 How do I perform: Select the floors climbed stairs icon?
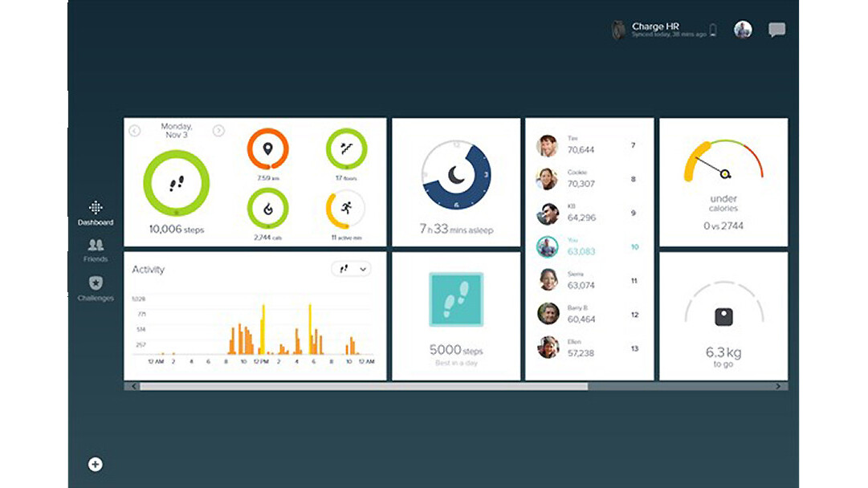[346, 149]
